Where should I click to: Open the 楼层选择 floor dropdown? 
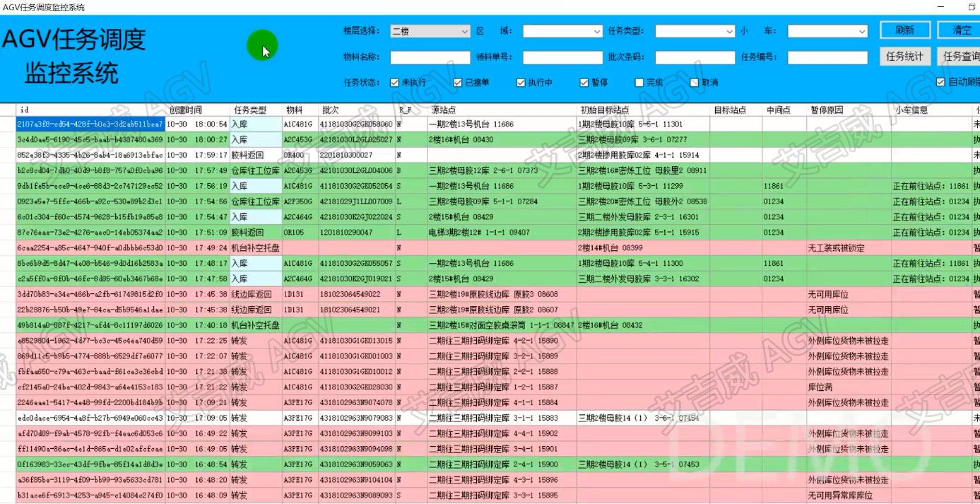click(x=430, y=31)
